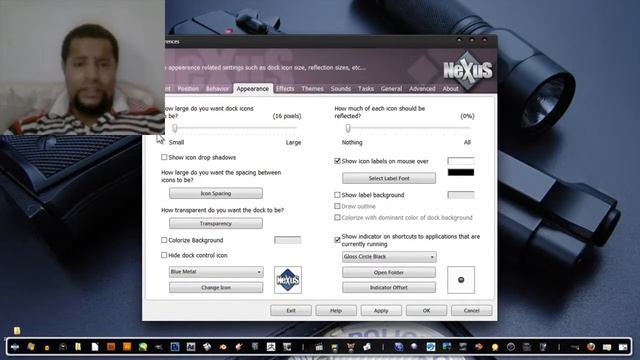
Task: Launch Firefox from the dock
Action: [x=591, y=347]
